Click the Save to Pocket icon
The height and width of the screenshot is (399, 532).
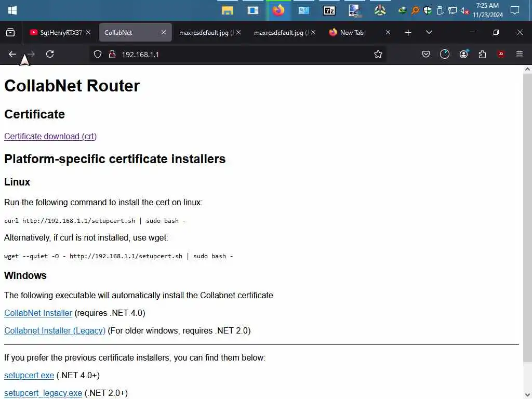(426, 54)
